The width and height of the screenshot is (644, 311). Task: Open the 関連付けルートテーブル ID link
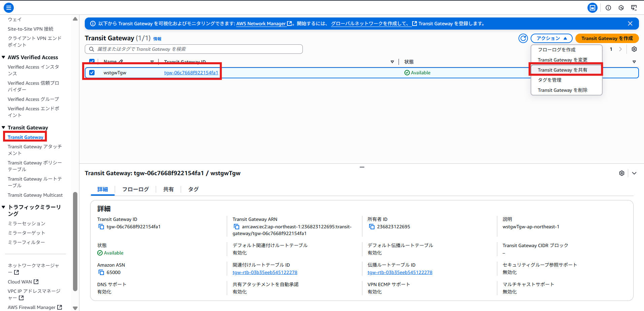[265, 272]
